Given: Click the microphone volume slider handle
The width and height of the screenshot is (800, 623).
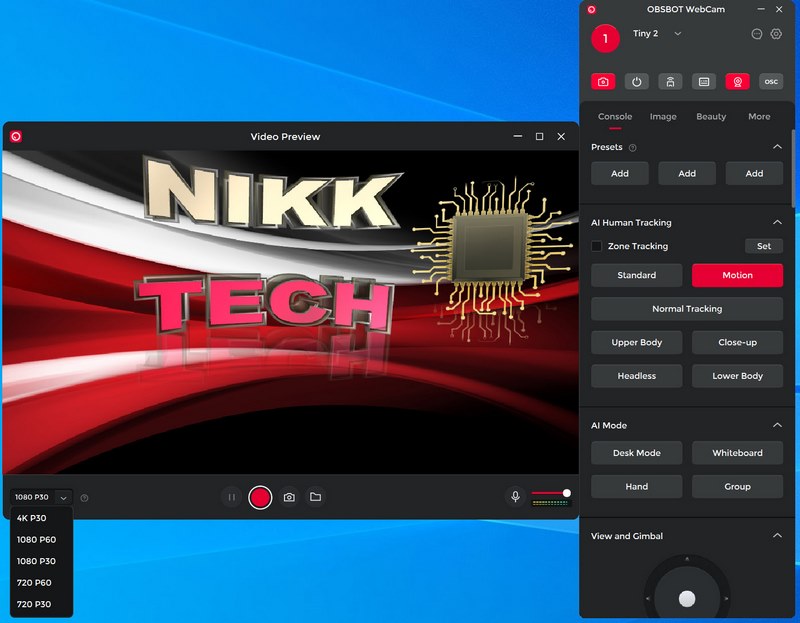Looking at the screenshot, I should [x=566, y=493].
